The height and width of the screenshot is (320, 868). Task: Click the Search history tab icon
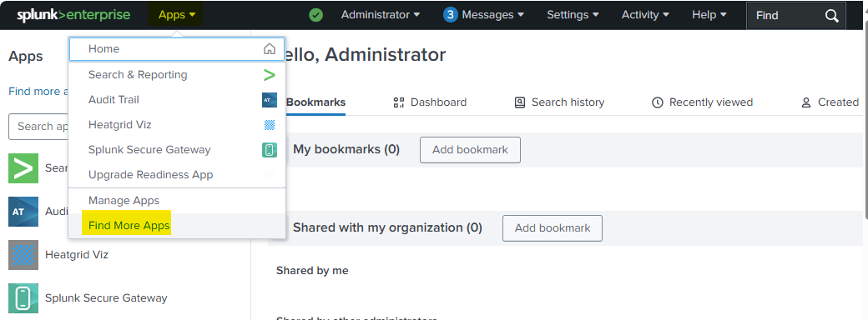pyautogui.click(x=519, y=102)
